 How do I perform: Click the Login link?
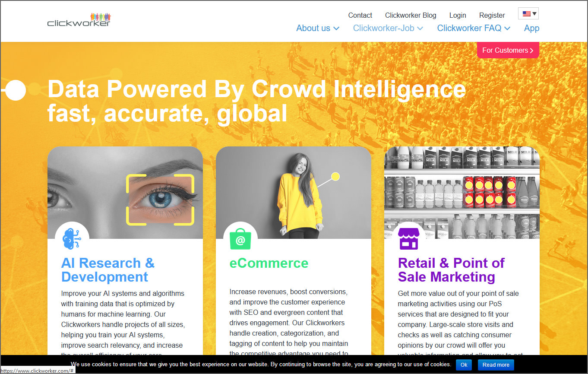tap(458, 15)
